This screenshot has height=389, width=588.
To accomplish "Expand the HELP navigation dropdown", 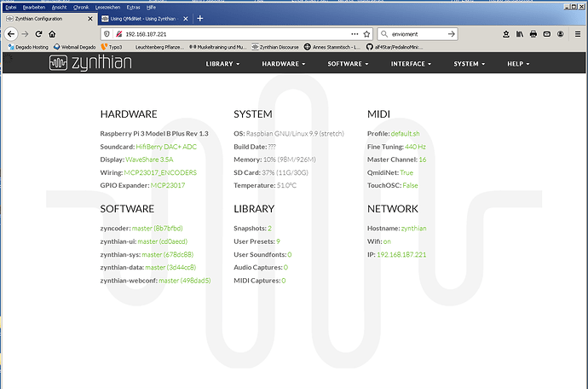I will 518,64.
